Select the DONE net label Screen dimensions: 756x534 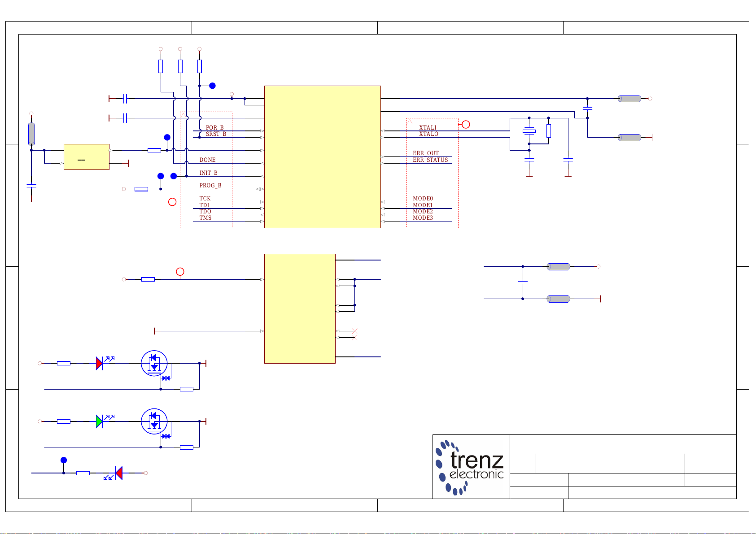(x=208, y=160)
